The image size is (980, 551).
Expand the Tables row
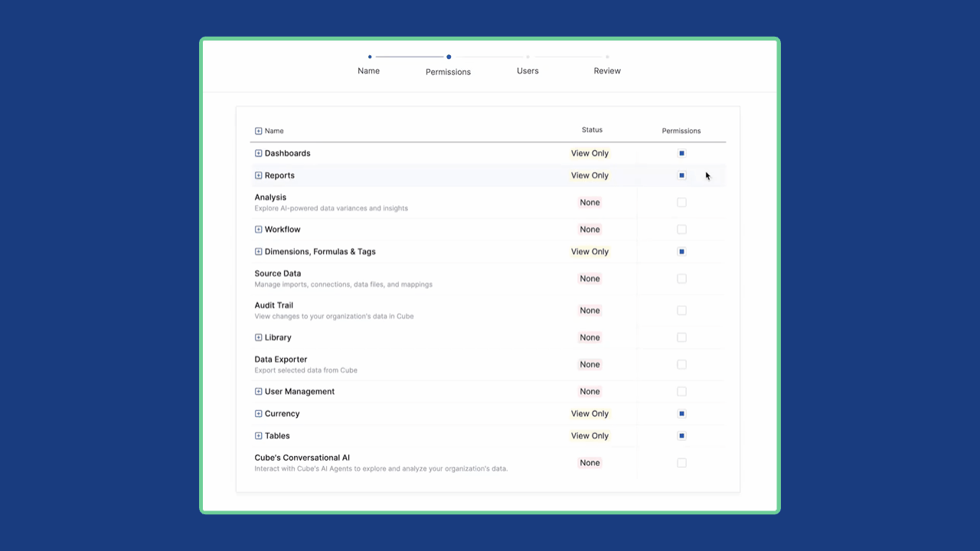coord(258,436)
